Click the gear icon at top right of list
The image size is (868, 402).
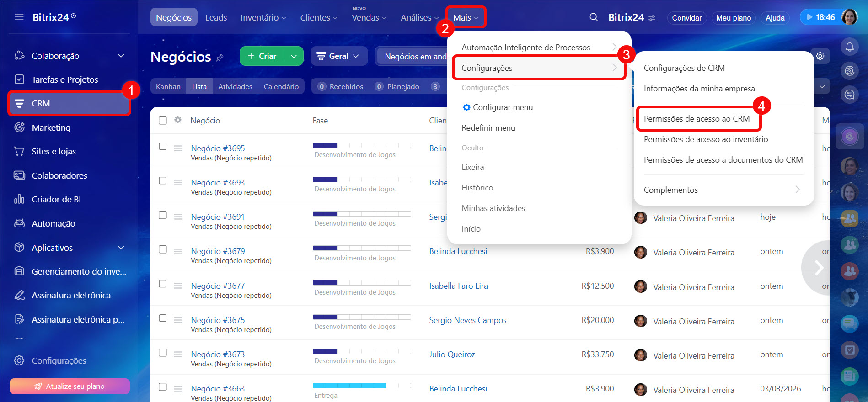coord(820,56)
